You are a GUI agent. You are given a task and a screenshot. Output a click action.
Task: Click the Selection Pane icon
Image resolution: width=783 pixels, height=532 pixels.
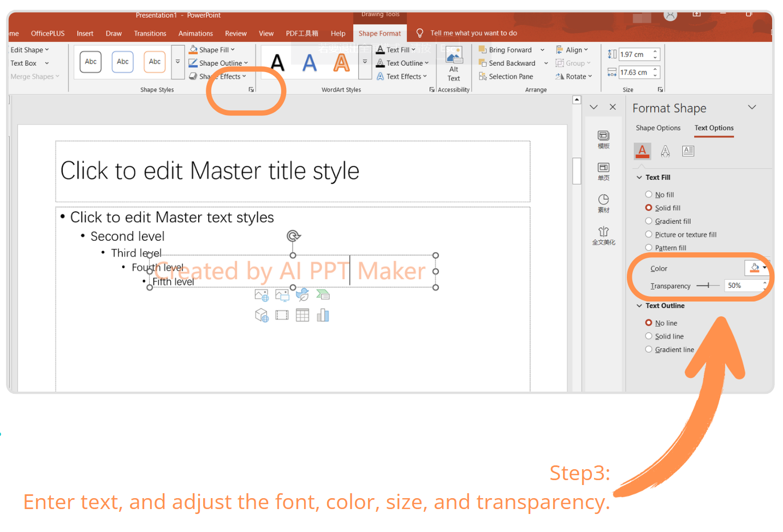(506, 77)
